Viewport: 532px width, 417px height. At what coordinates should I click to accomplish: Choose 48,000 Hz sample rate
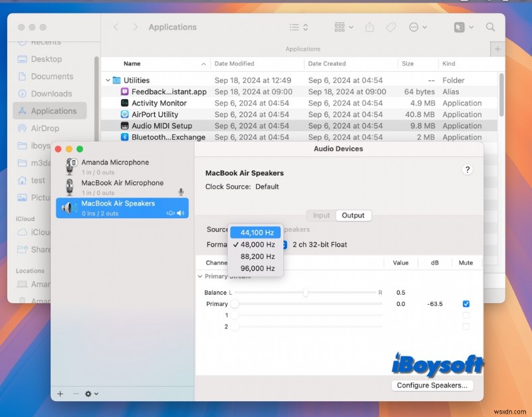[x=255, y=245]
